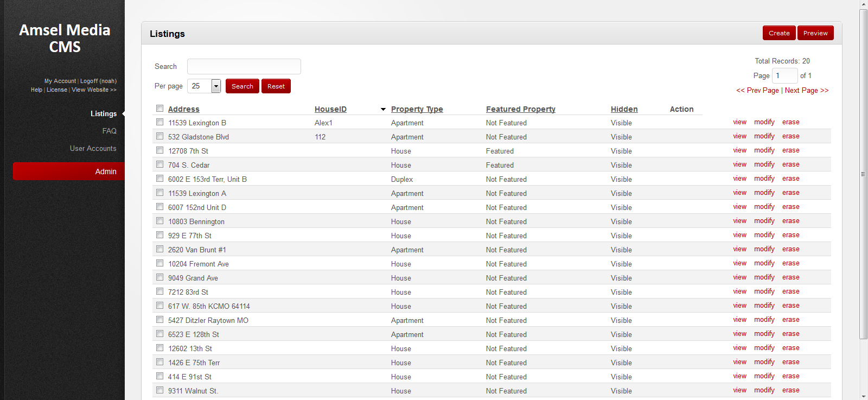Erase the 12708 7th St listing
This screenshot has height=400, width=868.
[790, 150]
